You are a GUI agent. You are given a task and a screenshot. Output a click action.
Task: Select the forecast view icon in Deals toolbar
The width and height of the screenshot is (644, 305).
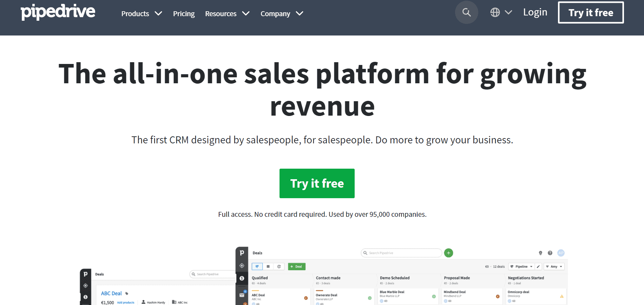tap(279, 267)
